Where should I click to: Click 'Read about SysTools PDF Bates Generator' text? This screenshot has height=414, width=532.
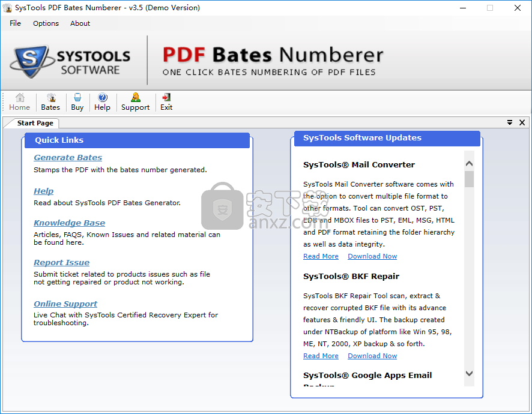(107, 203)
